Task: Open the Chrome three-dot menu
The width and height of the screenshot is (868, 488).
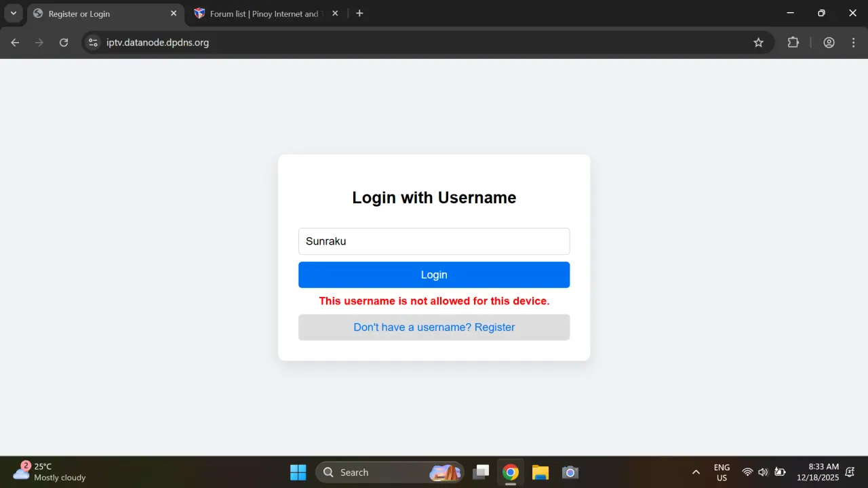Action: (x=853, y=43)
